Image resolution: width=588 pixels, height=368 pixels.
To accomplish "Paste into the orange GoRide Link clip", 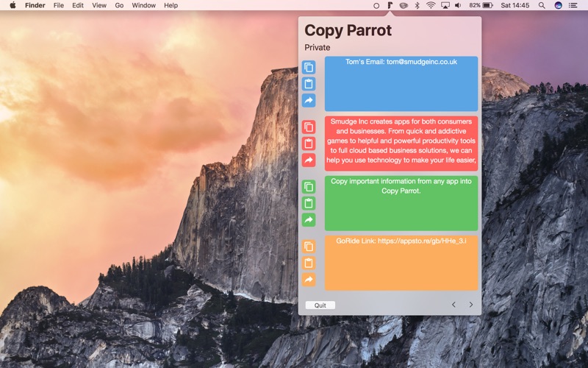I will 309,263.
